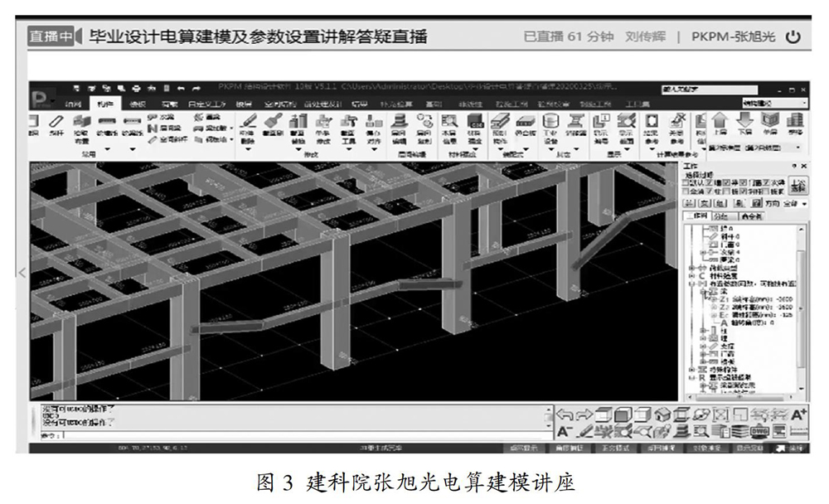Open the dropdown arrow under 构件删除
Image resolution: width=829 pixels, height=504 pixels.
point(247,149)
